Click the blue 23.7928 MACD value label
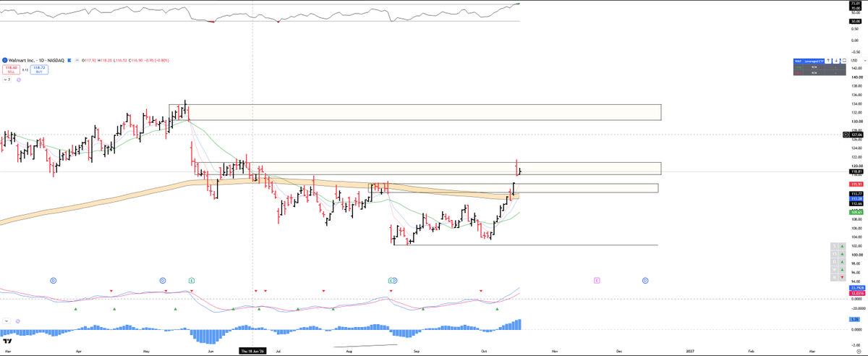Viewport: 868px width, 356px height. [857, 287]
